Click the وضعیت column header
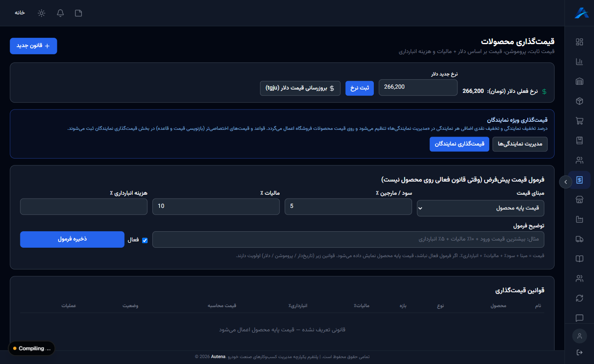Viewport: 594px width, 364px height. click(x=131, y=306)
